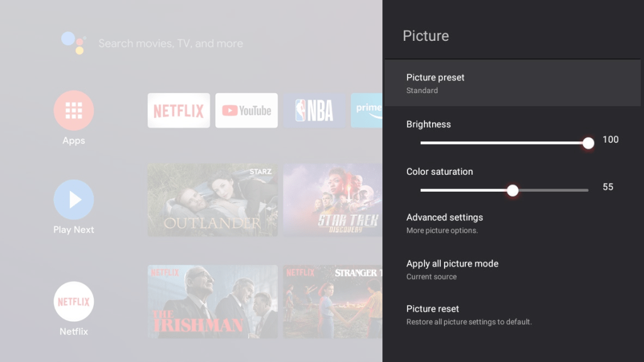Open the Netflix channel logo tile

coord(179,110)
